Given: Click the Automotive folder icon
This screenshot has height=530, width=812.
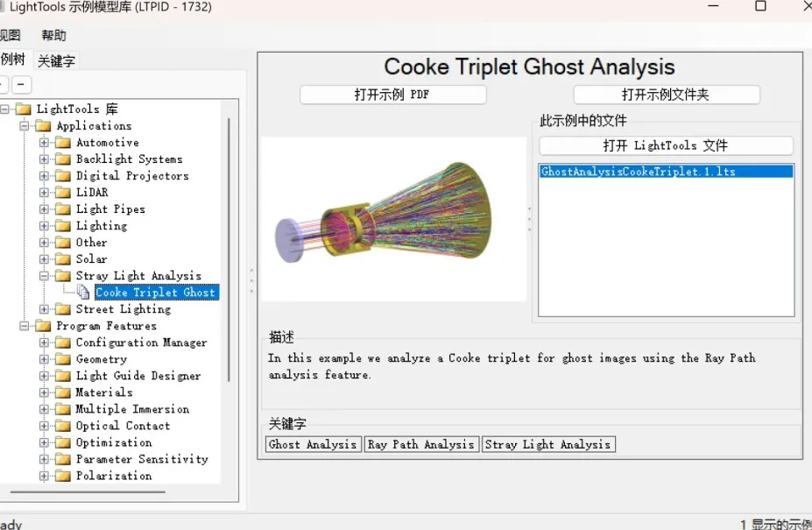Looking at the screenshot, I should (62, 143).
